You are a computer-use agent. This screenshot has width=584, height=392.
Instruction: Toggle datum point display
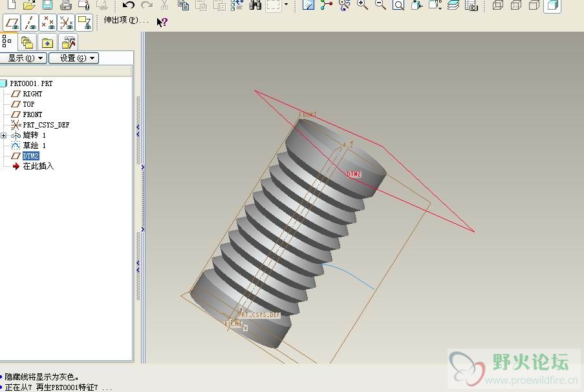48,23
